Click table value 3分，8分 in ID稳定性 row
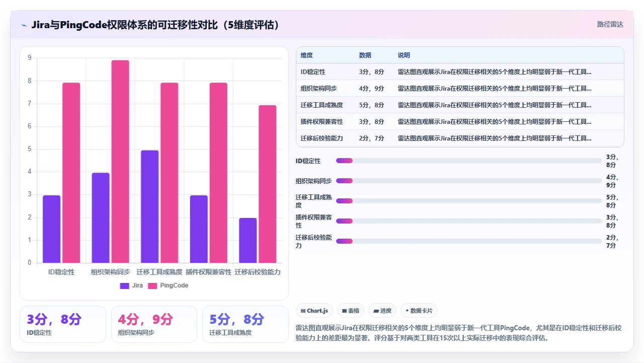The image size is (644, 363). (x=372, y=72)
